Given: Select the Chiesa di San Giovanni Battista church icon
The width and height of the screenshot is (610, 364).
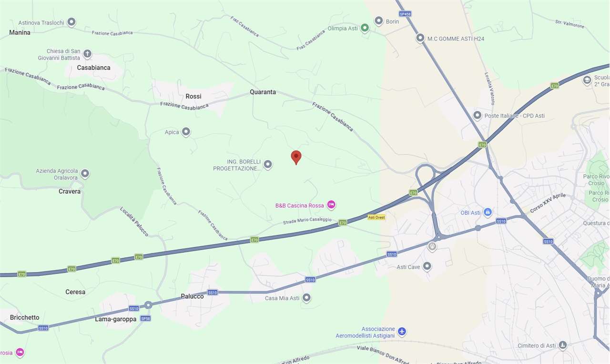Looking at the screenshot, I should coord(87,54).
